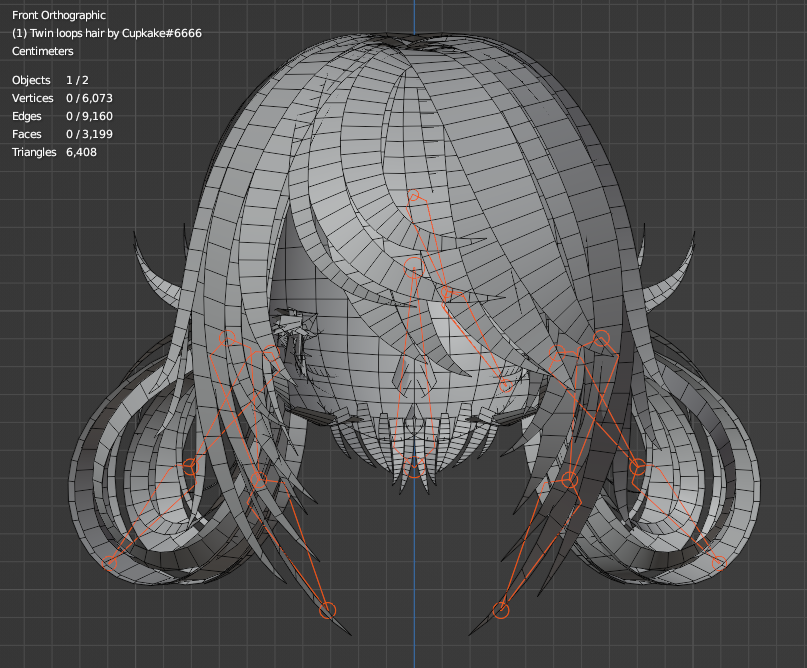
Task: Click the Front Orthographic view label
Action: [58, 15]
